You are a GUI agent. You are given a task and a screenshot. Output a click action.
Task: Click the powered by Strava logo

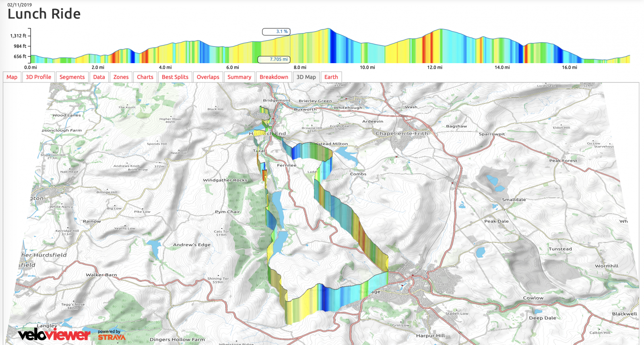[111, 335]
